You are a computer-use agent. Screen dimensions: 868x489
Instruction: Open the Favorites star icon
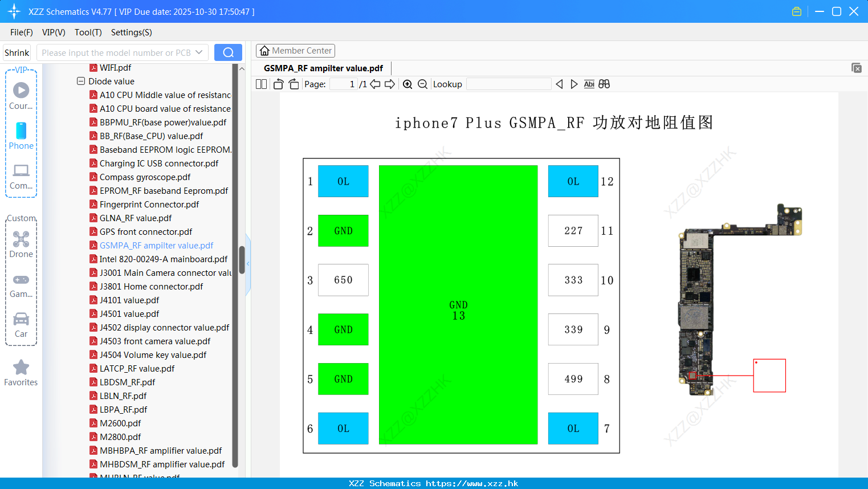tap(21, 373)
